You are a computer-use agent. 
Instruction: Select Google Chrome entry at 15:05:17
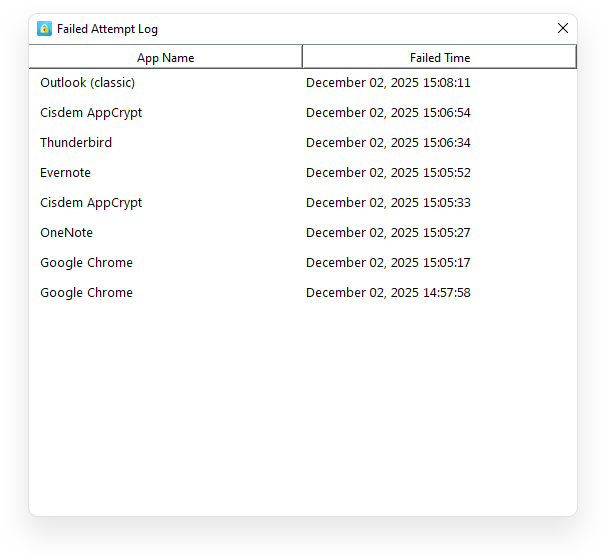pos(87,263)
